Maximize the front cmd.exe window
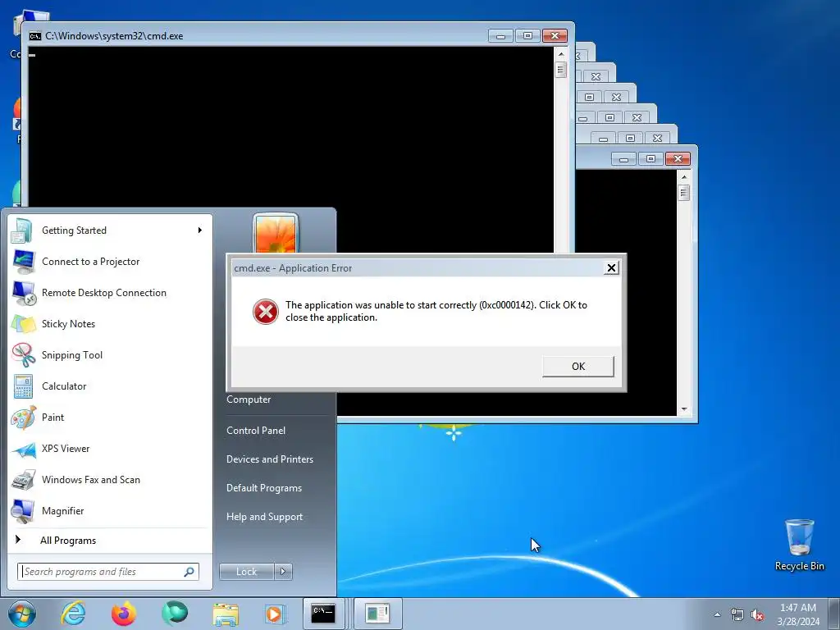 click(x=527, y=36)
